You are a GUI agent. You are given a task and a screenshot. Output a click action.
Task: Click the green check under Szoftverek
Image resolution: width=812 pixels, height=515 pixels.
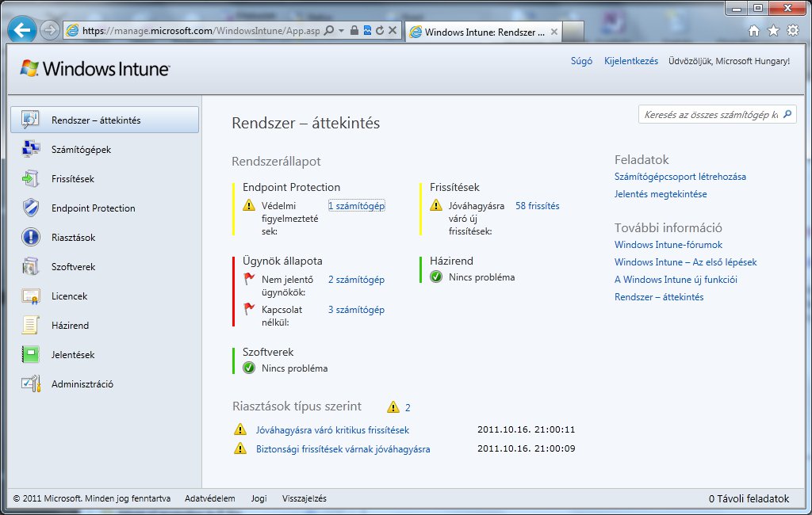[x=249, y=368]
